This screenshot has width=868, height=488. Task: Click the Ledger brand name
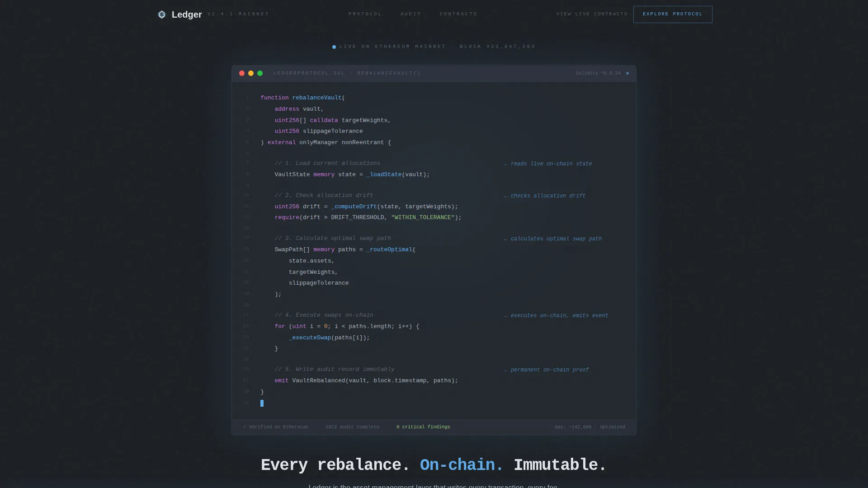tap(187, 14)
